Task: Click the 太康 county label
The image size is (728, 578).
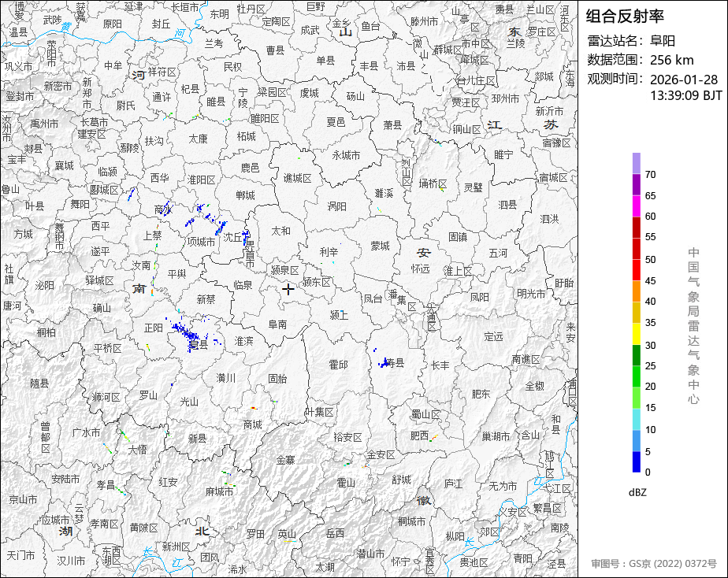Action: [199, 139]
